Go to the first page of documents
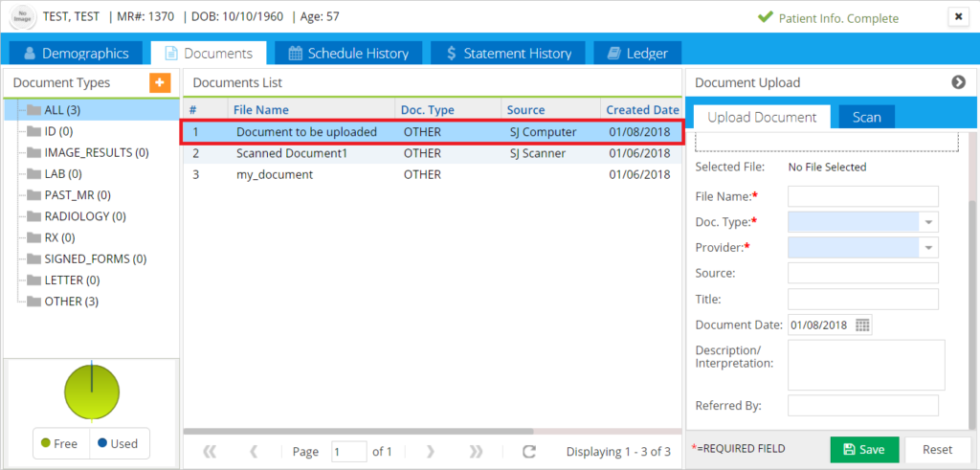 click(210, 451)
